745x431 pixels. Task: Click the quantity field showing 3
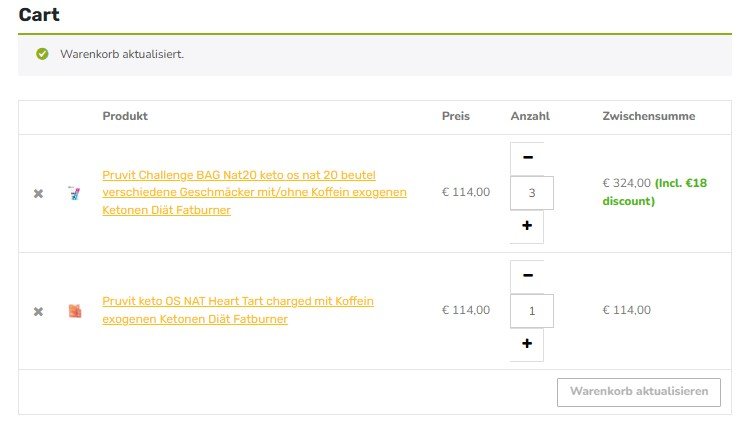pos(532,193)
